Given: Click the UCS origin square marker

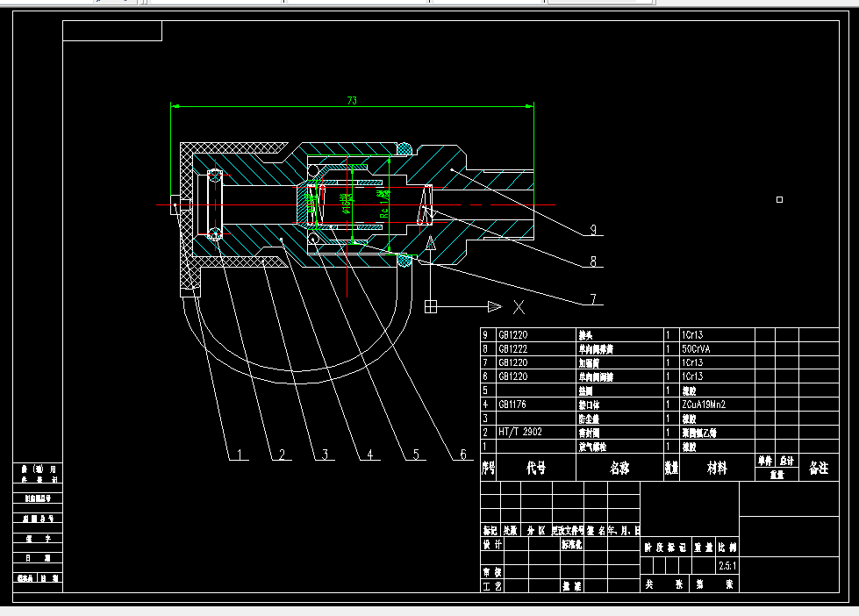Looking at the screenshot, I should (431, 307).
